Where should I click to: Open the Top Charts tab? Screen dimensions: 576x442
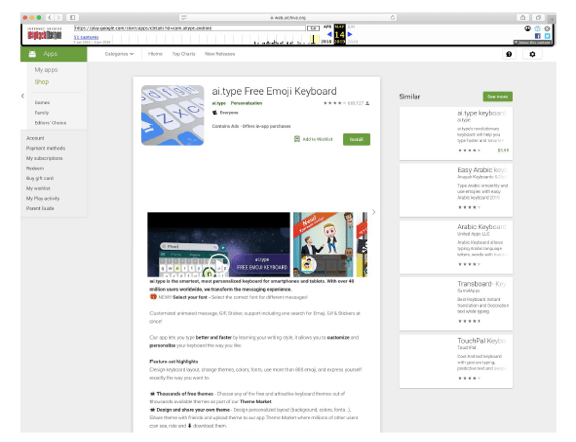[183, 54]
